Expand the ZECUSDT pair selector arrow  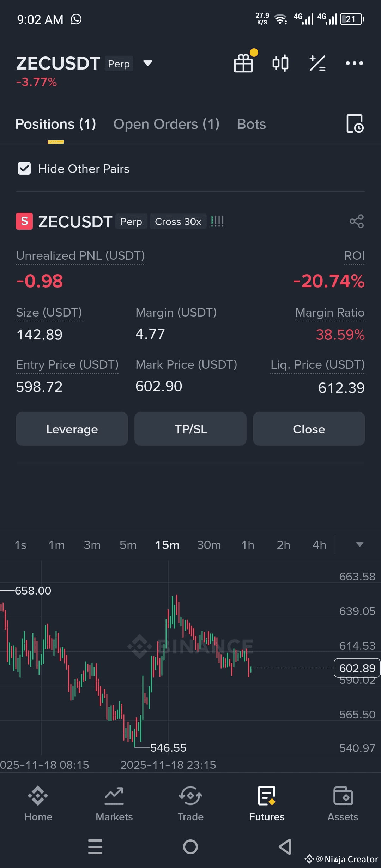point(148,64)
